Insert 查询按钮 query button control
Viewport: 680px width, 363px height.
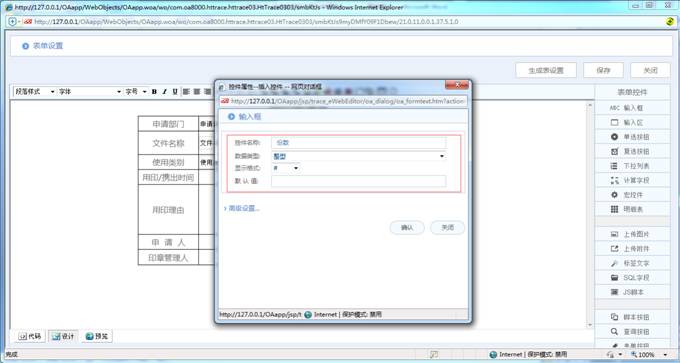tap(632, 332)
